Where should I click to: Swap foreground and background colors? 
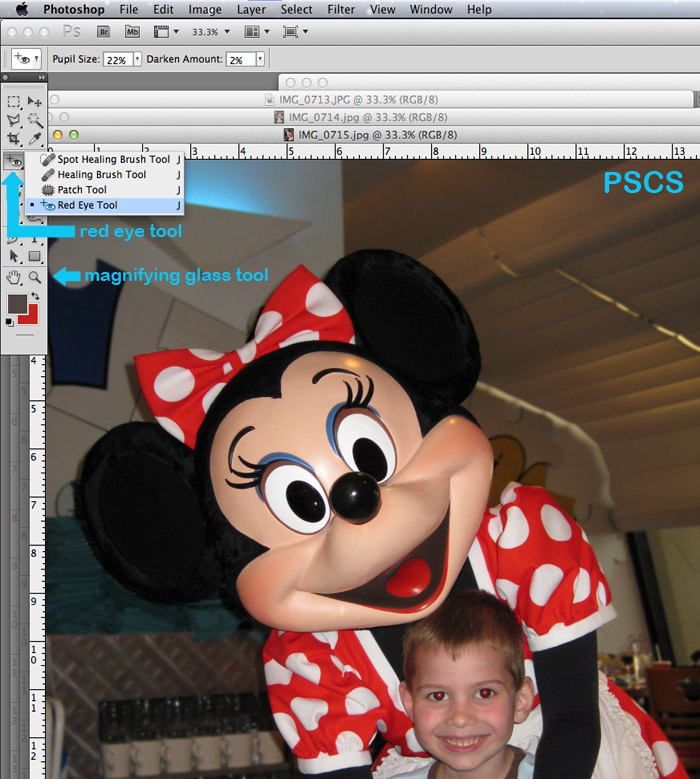click(35, 296)
